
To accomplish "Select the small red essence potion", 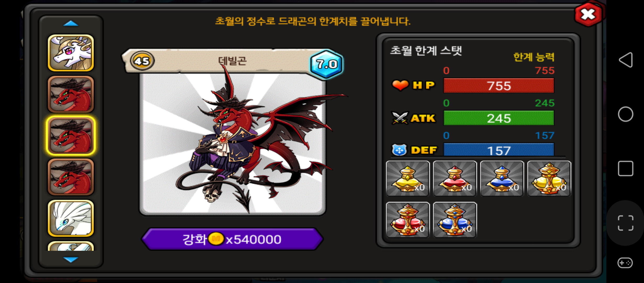I will click(455, 178).
